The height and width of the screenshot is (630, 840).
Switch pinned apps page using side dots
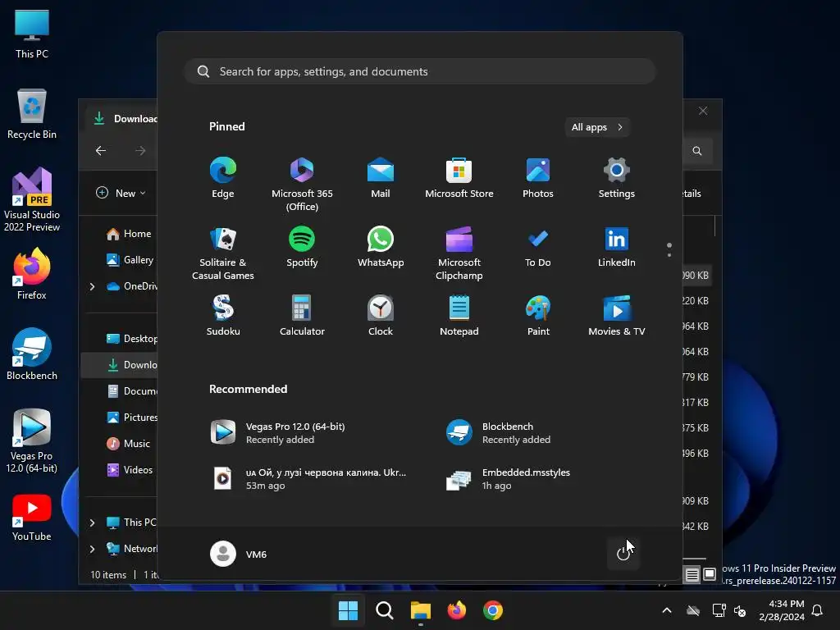tap(669, 249)
